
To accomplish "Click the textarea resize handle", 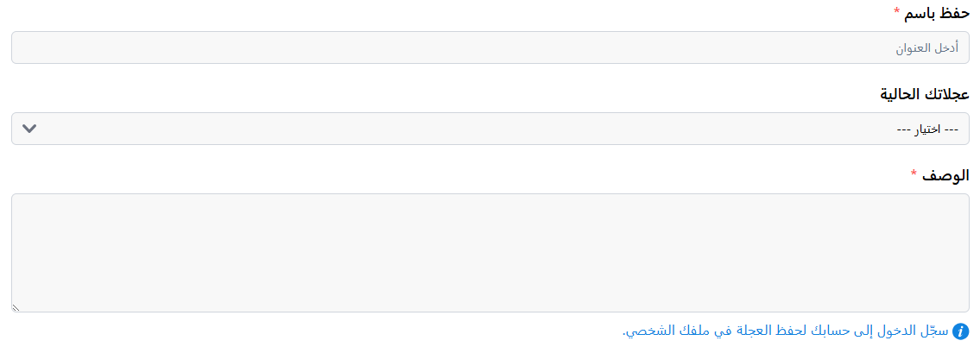I will point(16,307).
